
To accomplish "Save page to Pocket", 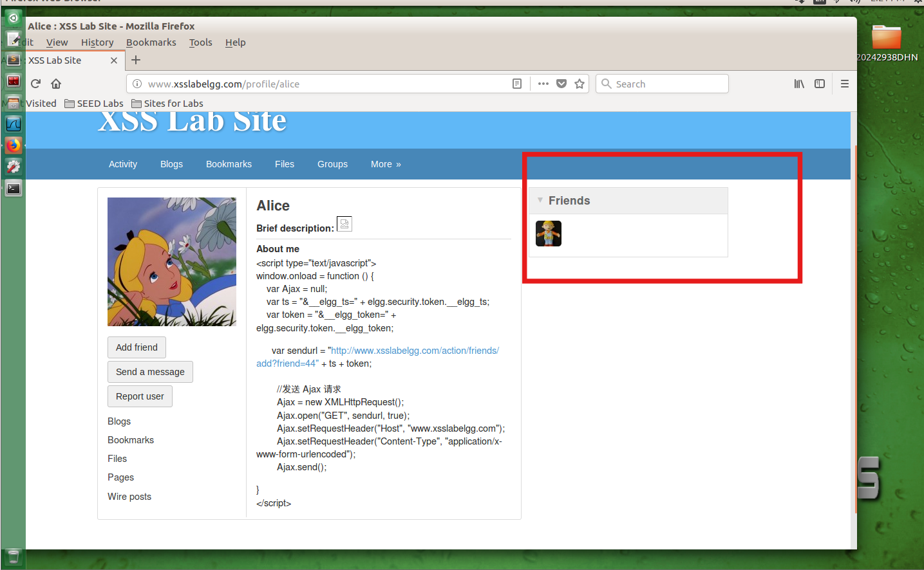I will pos(561,84).
